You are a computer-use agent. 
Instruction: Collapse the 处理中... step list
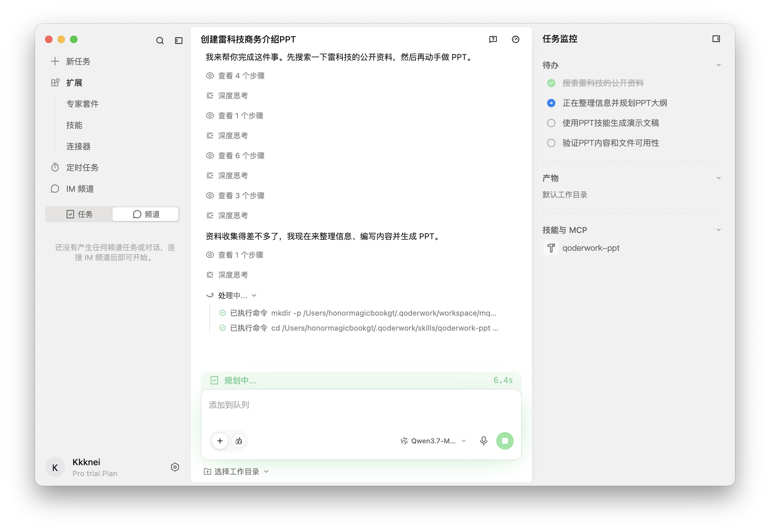[x=254, y=295]
